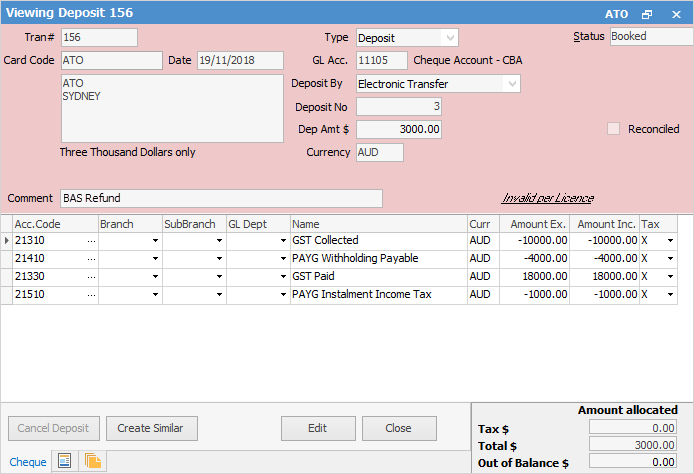The width and height of the screenshot is (694, 474).
Task: Toggle the Reconciled checkbox
Action: point(614,129)
